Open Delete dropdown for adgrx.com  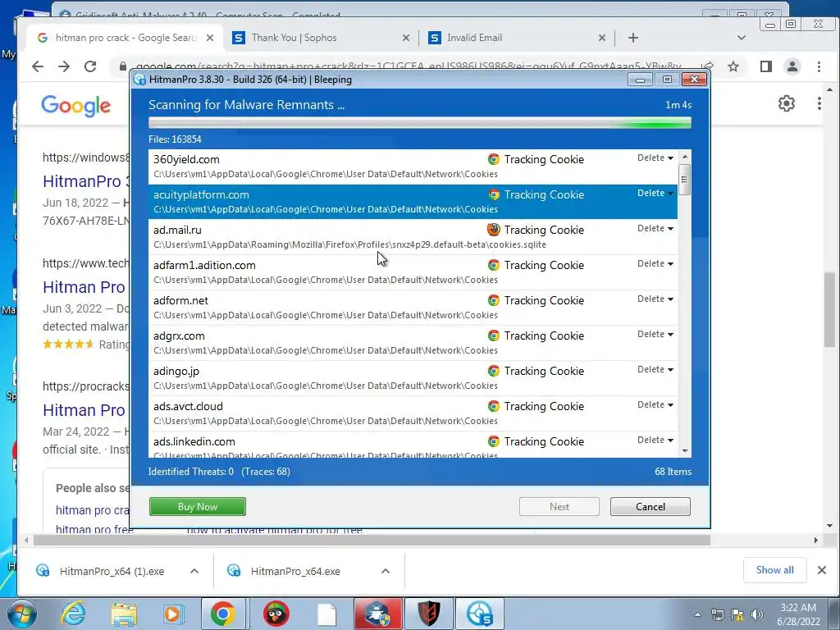point(655,335)
